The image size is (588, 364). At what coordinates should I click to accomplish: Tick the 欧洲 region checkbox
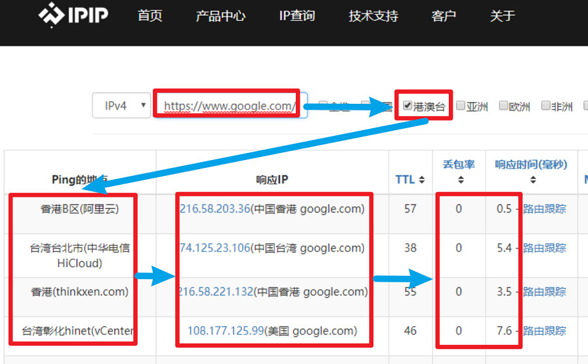504,106
